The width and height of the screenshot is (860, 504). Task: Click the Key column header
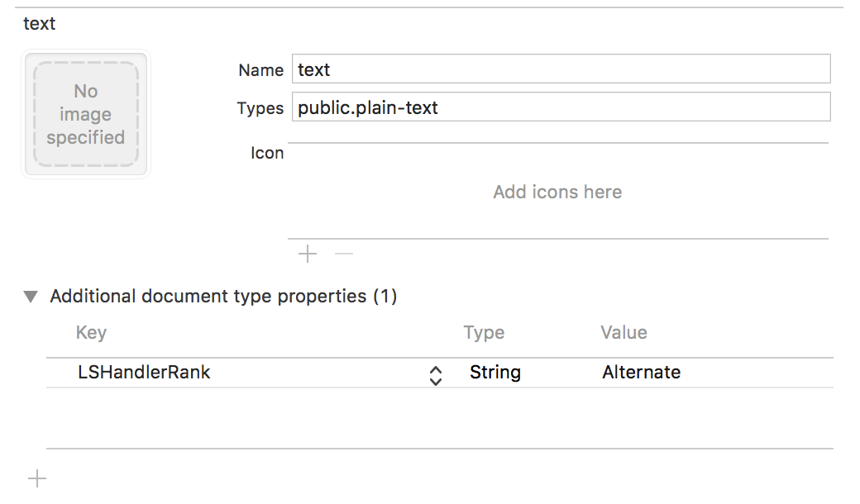[x=91, y=332]
